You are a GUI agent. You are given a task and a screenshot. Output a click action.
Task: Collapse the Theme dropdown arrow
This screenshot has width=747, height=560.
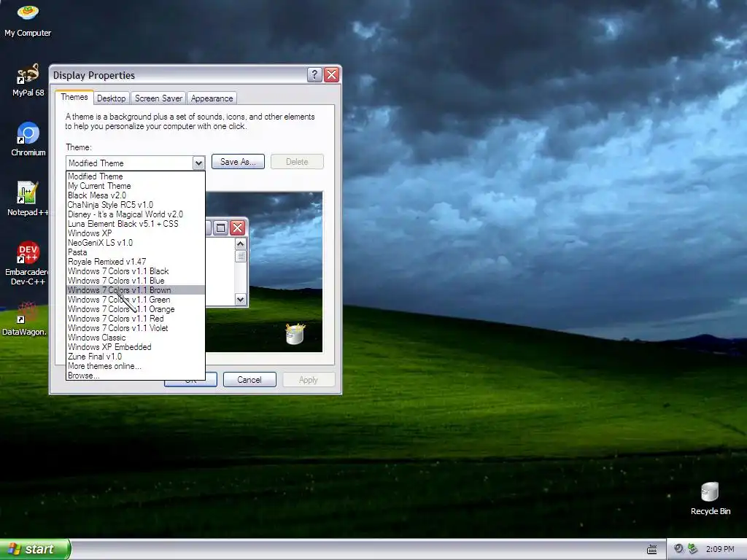coord(198,163)
